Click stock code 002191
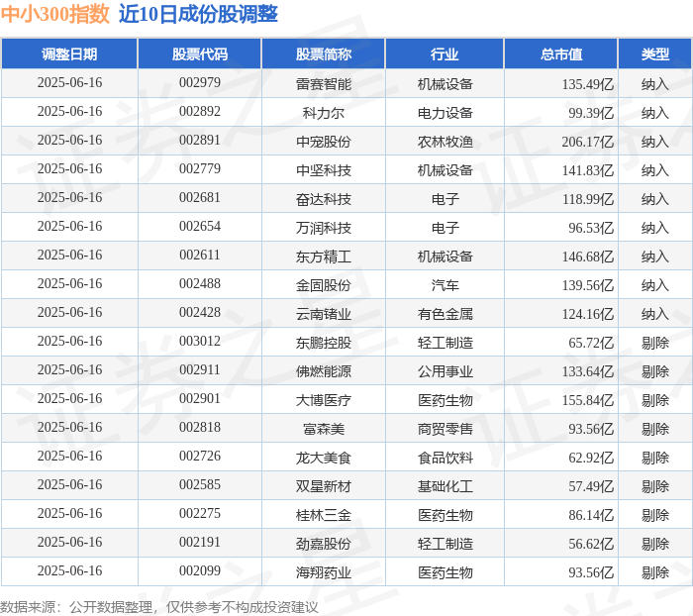The image size is (693, 616). (x=200, y=543)
